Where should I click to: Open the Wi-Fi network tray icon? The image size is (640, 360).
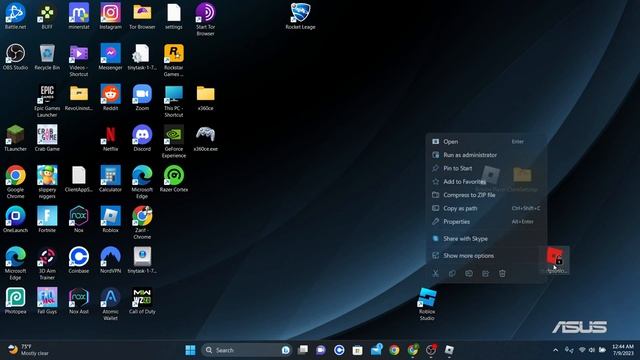coord(582,350)
